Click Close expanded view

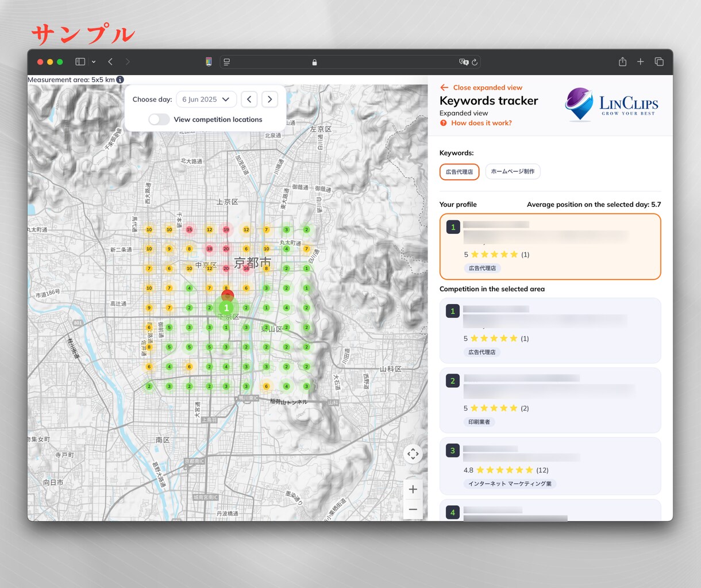(x=482, y=87)
